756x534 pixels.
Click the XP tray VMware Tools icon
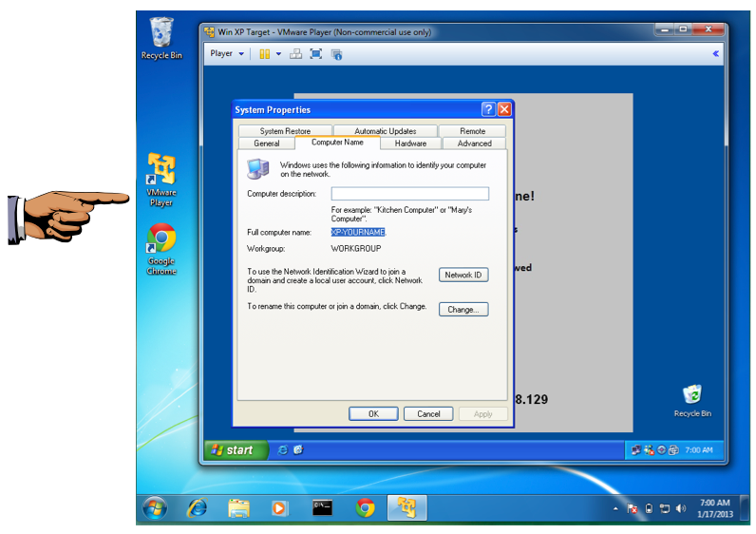click(x=673, y=450)
